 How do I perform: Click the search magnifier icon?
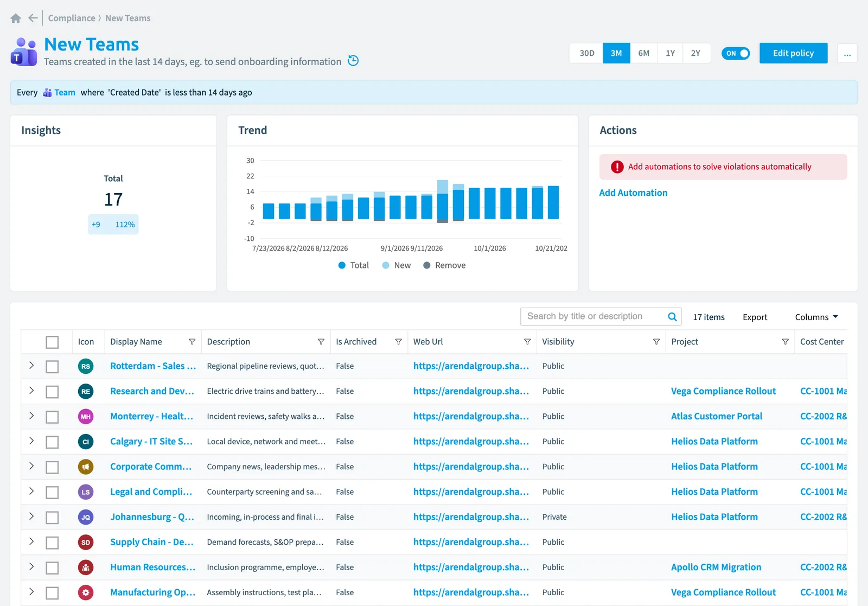tap(672, 317)
